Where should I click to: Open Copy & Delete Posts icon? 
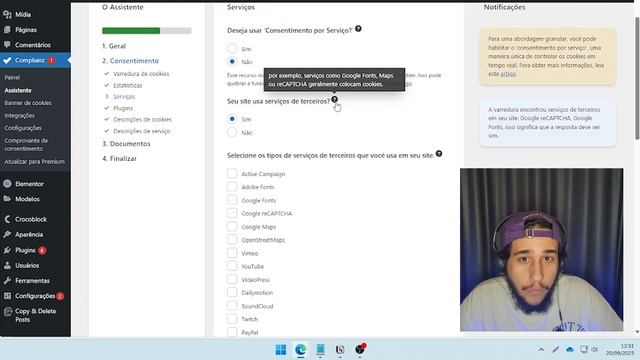7,312
